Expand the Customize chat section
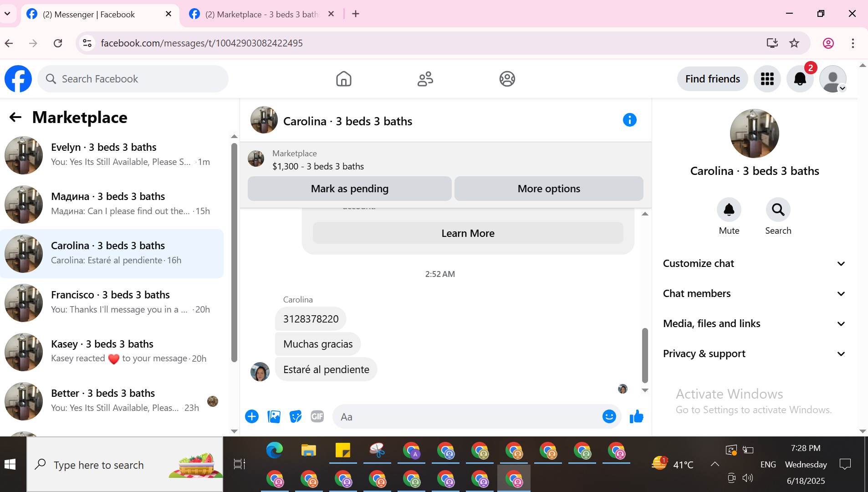This screenshot has width=868, height=492. (x=754, y=263)
